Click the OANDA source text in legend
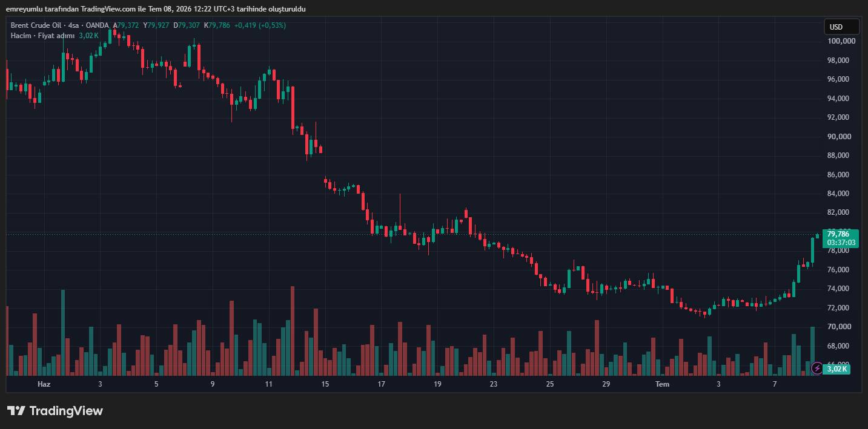The image size is (868, 429). pos(97,25)
